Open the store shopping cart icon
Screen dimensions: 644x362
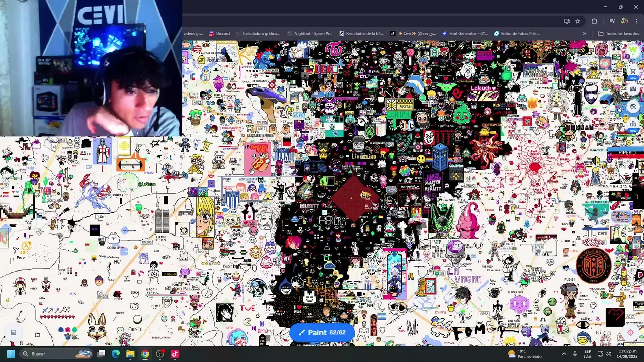(x=634, y=71)
